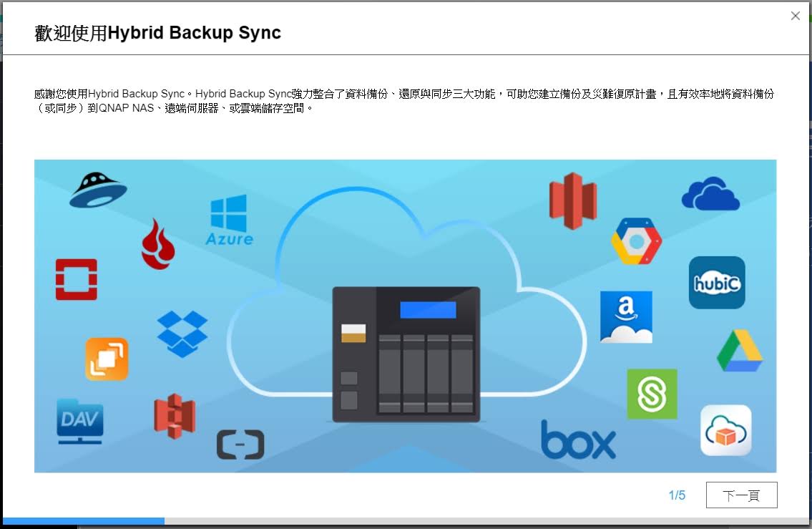The image size is (812, 529).
Task: Click the Google Cloud hexagon icon
Action: pyautogui.click(x=637, y=241)
